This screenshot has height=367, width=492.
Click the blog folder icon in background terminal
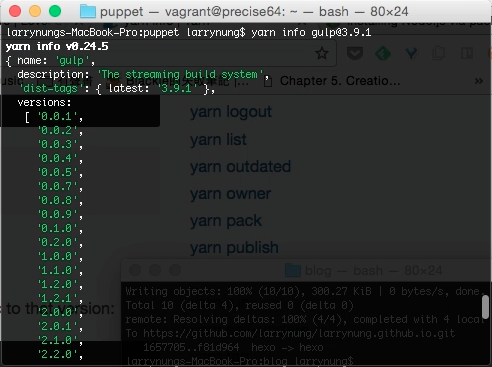pyautogui.click(x=293, y=270)
